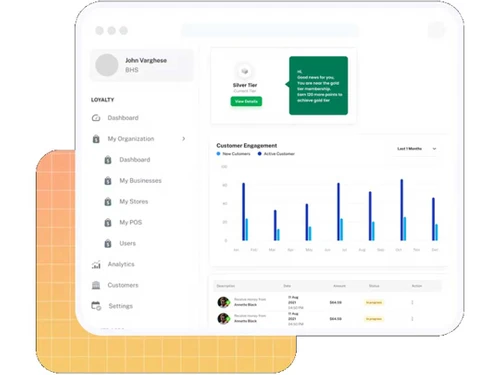The height and width of the screenshot is (375, 500).
Task: Click the Silver Tier cube icon
Action: coord(245,71)
